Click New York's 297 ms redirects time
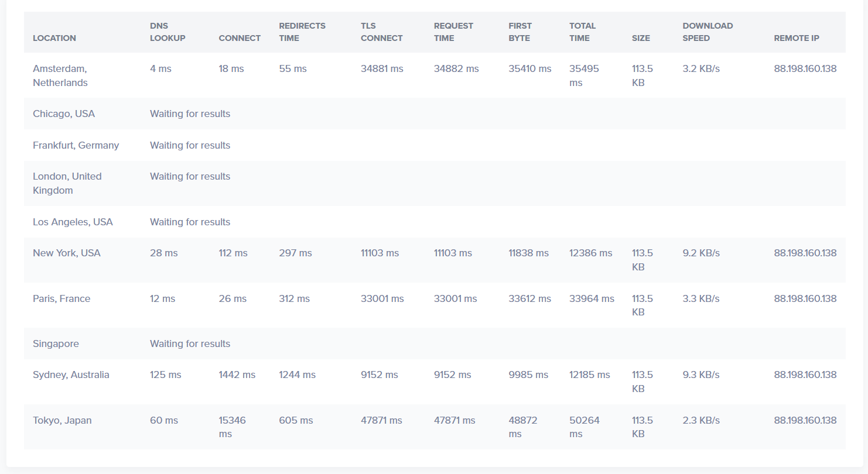The height and width of the screenshot is (474, 868). point(295,253)
